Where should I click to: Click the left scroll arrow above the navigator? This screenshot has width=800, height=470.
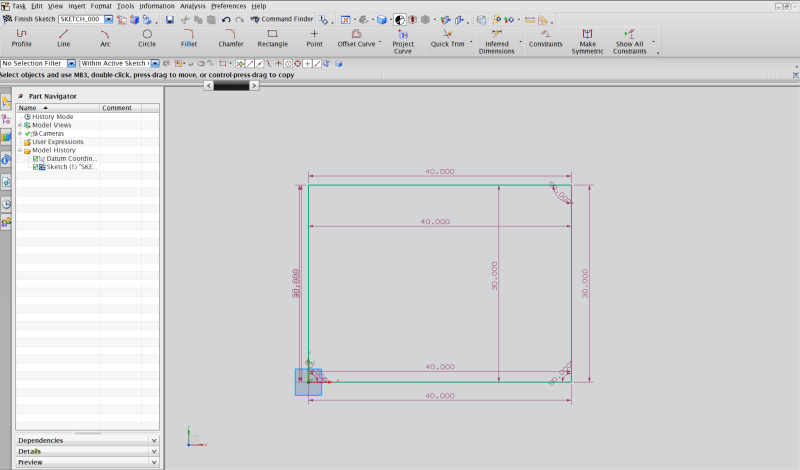208,86
